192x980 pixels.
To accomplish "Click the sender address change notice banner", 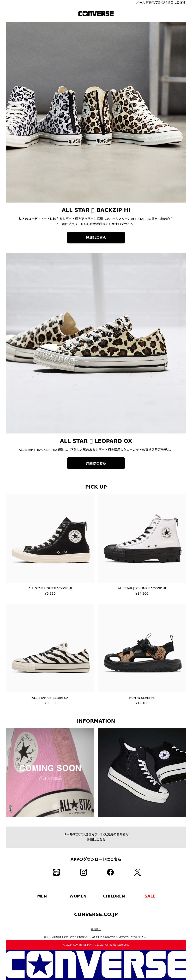I will (x=96, y=837).
